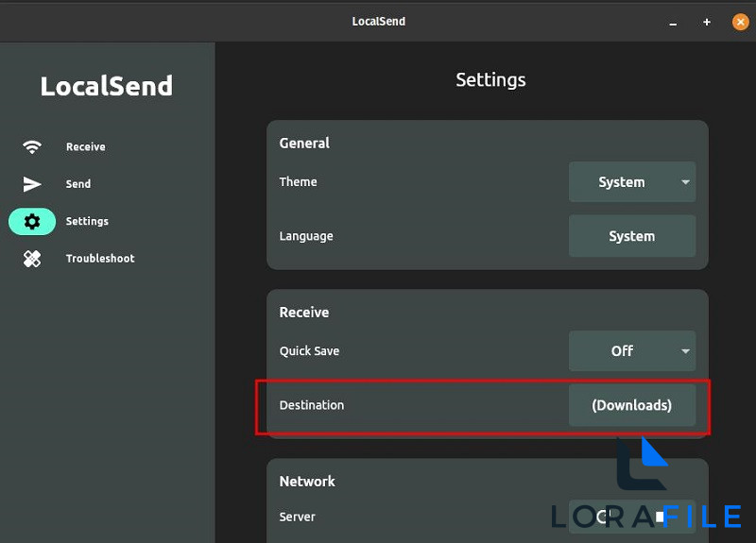Click the Destination setting label

(312, 405)
